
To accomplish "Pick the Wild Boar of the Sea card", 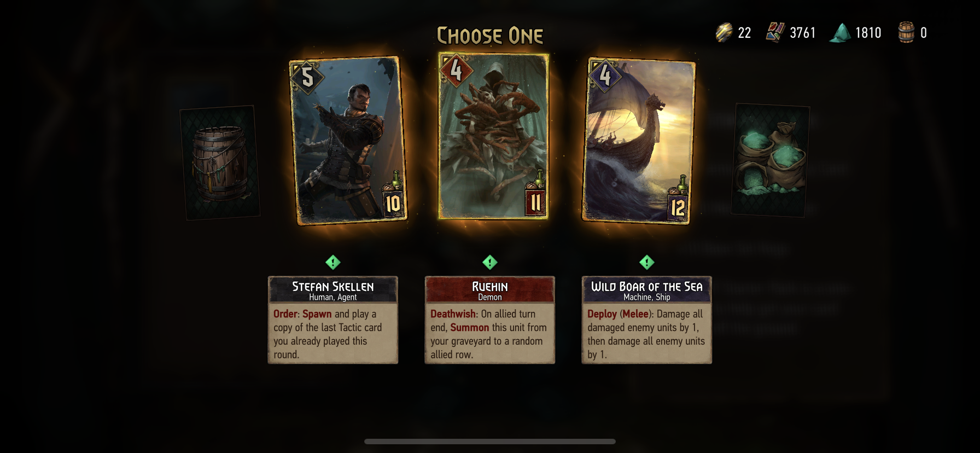I will [638, 141].
